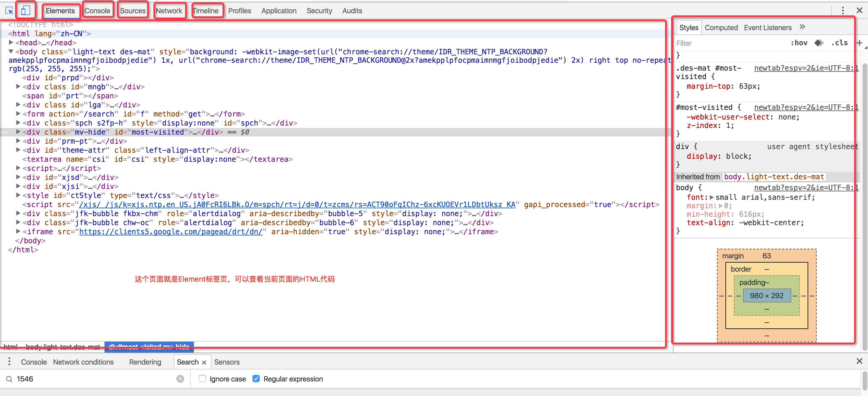The width and height of the screenshot is (868, 396).
Task: Open the Timeline tab
Action: click(x=206, y=11)
